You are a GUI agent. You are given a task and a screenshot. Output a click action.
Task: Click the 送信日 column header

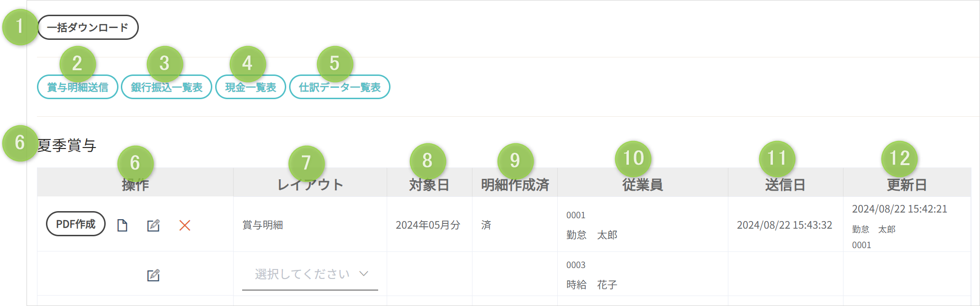(x=785, y=185)
